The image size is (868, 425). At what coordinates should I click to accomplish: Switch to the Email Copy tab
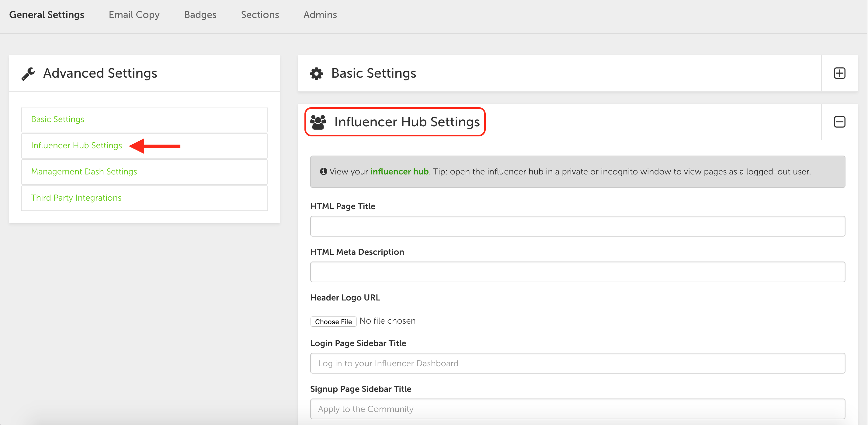pyautogui.click(x=134, y=15)
